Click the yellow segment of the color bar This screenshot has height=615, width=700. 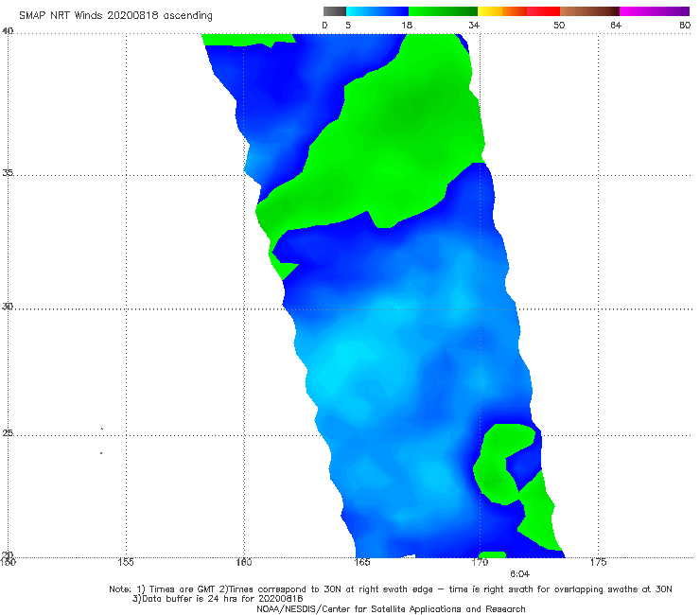(x=490, y=11)
